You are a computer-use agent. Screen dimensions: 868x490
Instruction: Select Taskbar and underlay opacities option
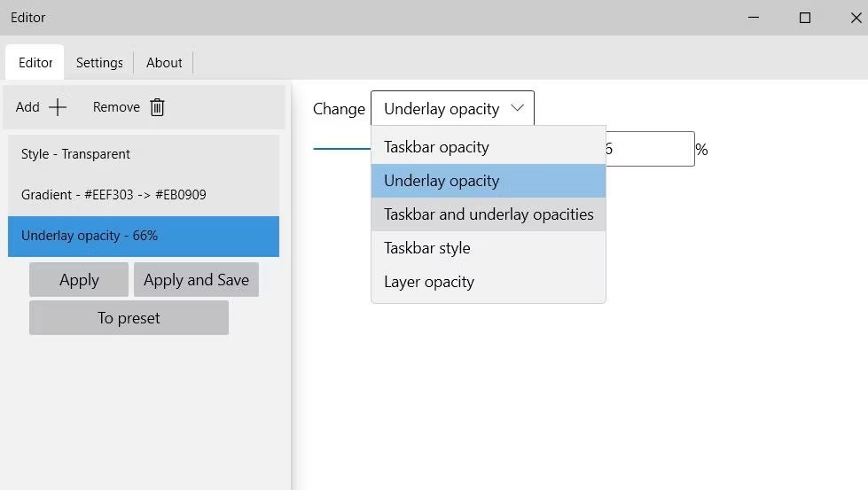click(488, 214)
